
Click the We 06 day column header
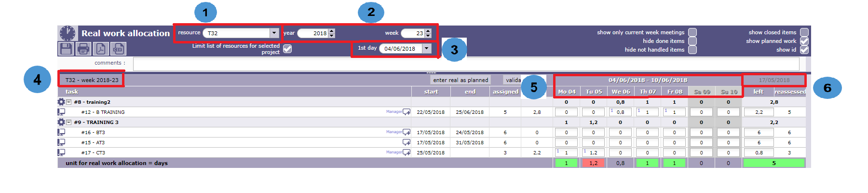(x=621, y=92)
